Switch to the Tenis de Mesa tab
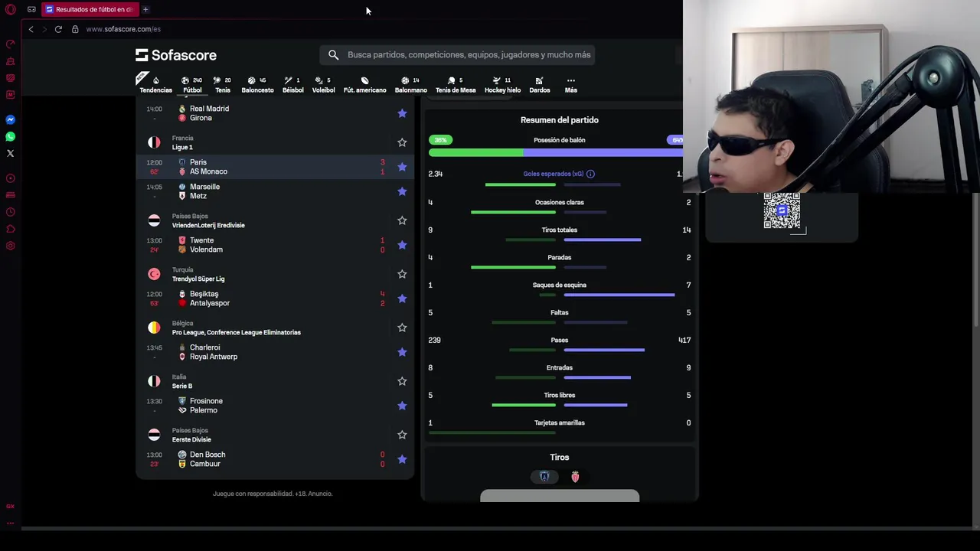The image size is (980, 551). pos(456,84)
